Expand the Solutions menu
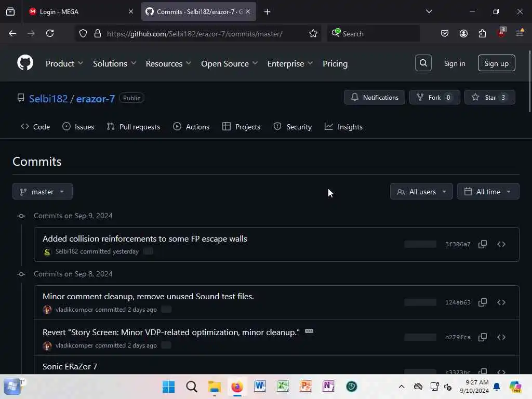The image size is (532, 399). (115, 63)
